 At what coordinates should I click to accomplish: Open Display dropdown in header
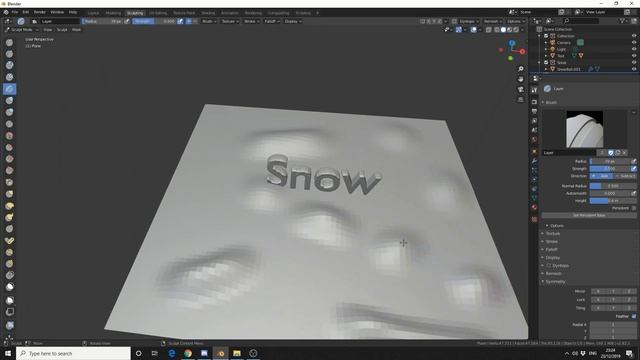point(293,21)
